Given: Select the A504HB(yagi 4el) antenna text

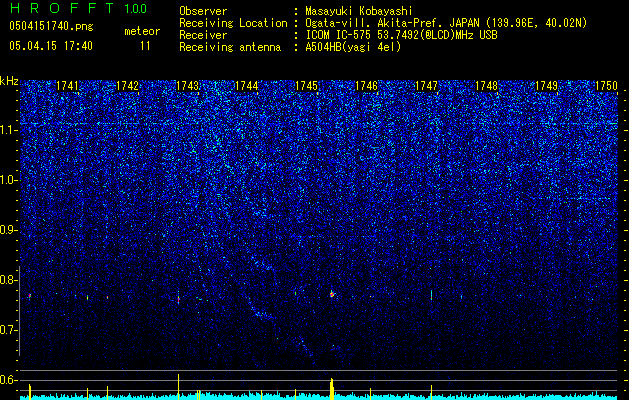Looking at the screenshot, I should [353, 47].
